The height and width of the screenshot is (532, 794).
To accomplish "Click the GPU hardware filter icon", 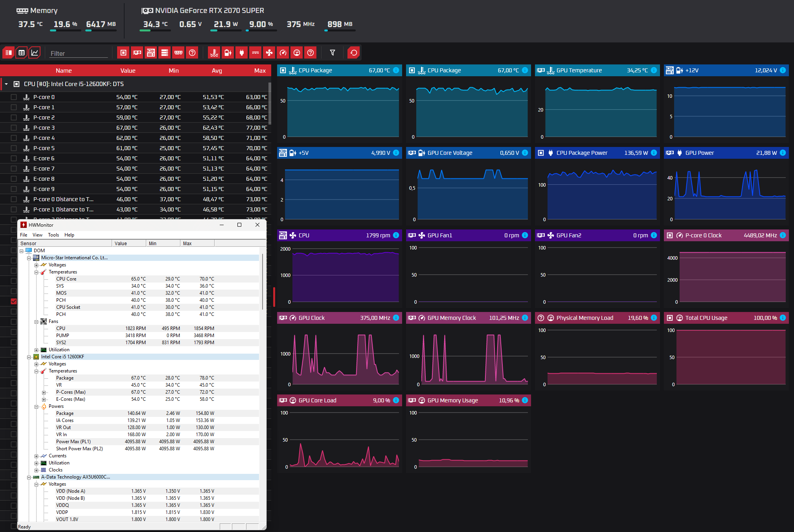I will (x=137, y=53).
